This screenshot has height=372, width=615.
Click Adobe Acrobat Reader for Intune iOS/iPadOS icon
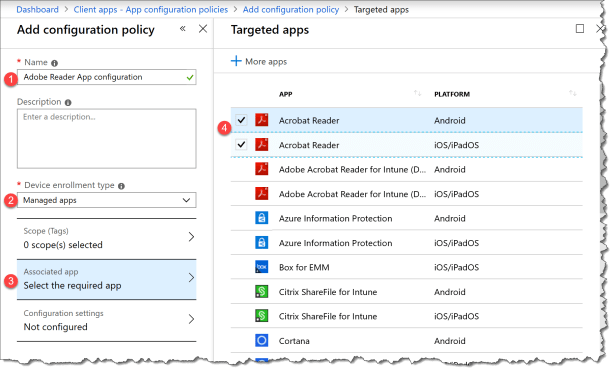[x=262, y=193]
